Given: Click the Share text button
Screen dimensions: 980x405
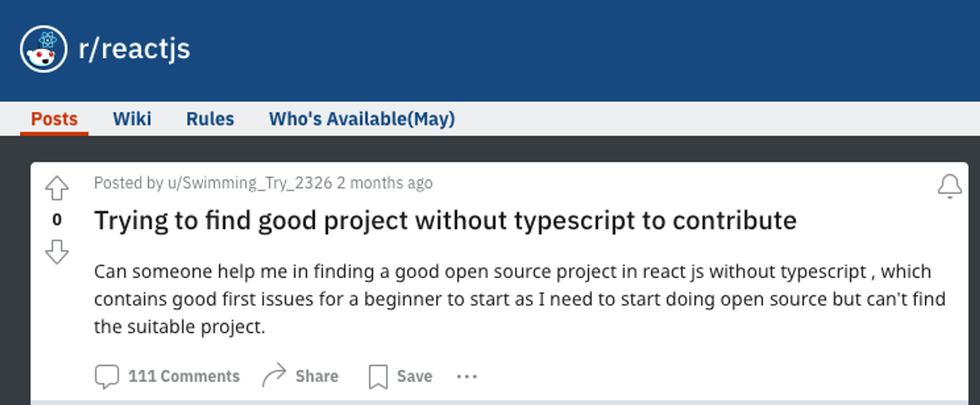Looking at the screenshot, I should pyautogui.click(x=317, y=376).
